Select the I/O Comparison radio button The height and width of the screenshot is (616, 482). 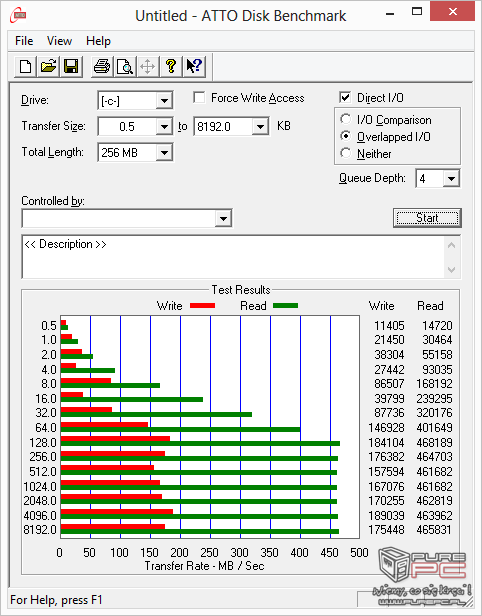pos(346,119)
